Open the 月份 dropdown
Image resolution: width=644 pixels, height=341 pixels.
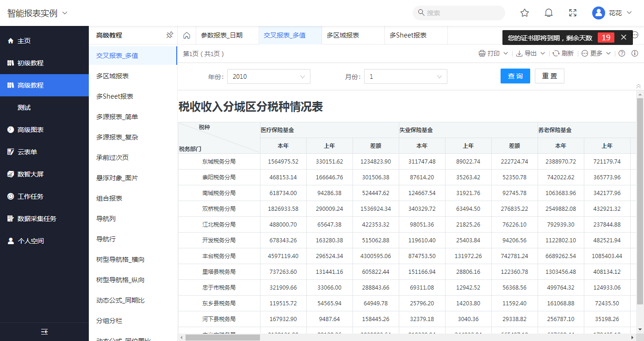[405, 76]
